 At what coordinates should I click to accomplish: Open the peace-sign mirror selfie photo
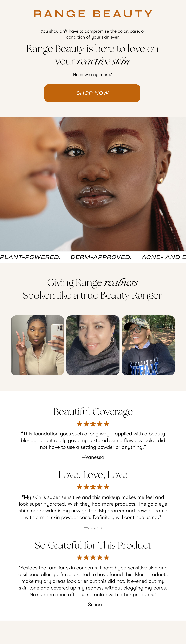tap(38, 345)
